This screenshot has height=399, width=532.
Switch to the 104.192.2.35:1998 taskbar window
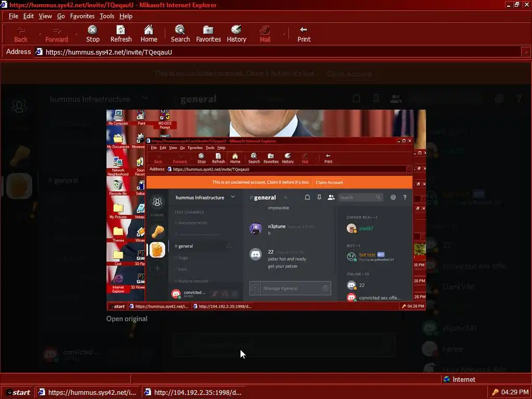click(x=194, y=392)
